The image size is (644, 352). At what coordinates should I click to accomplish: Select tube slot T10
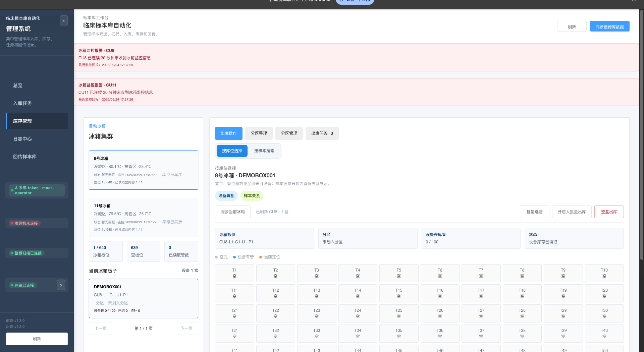click(604, 273)
